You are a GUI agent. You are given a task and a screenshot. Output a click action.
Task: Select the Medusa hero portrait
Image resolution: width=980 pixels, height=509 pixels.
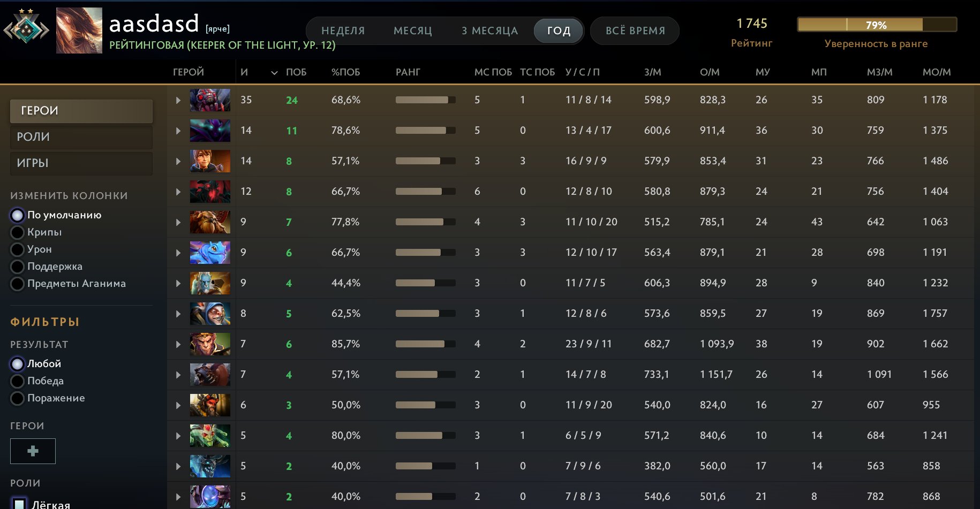click(210, 436)
